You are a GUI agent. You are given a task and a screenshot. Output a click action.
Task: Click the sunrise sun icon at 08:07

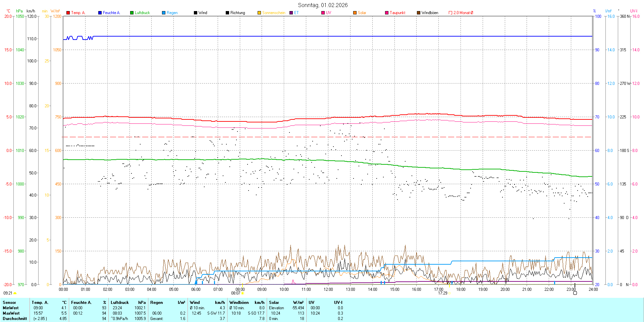(x=243, y=293)
